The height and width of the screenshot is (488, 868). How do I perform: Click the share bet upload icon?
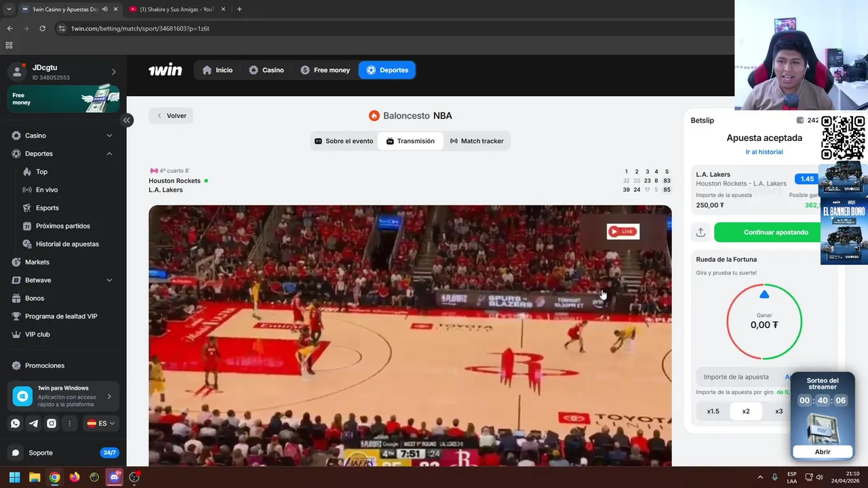(x=701, y=232)
